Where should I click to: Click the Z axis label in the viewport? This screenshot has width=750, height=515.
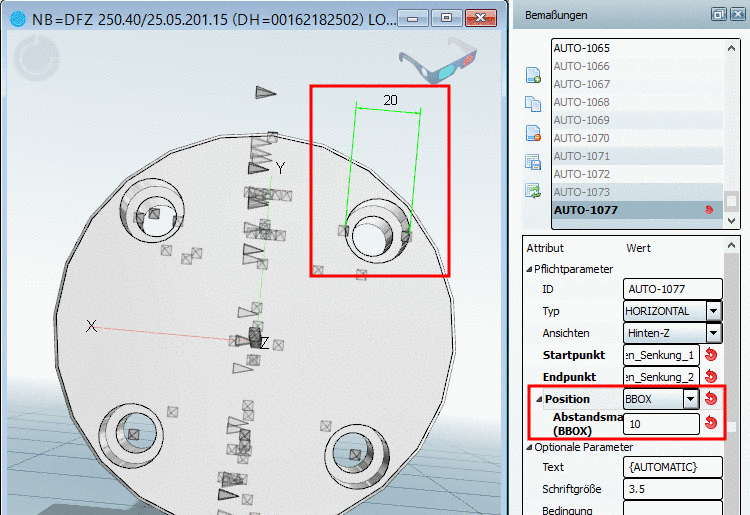point(265,342)
